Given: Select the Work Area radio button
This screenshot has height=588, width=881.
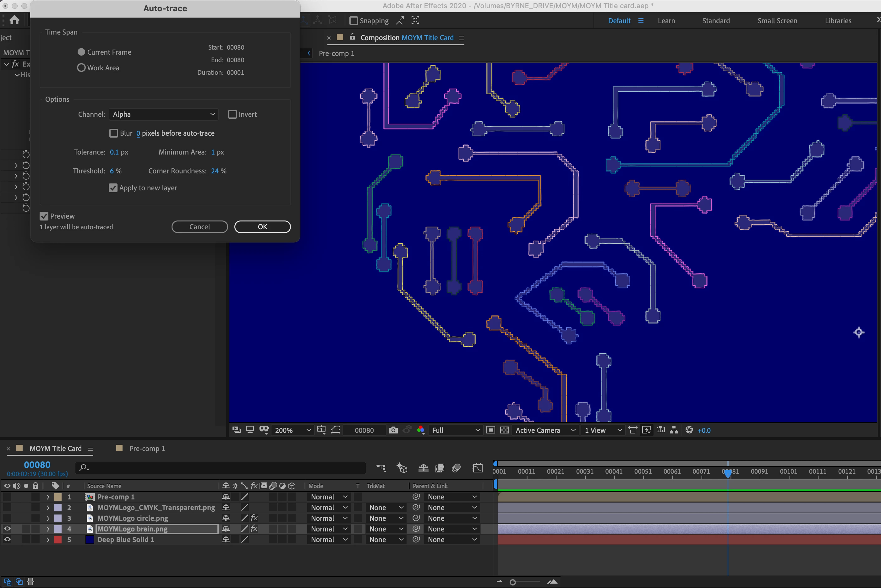Looking at the screenshot, I should click(81, 68).
